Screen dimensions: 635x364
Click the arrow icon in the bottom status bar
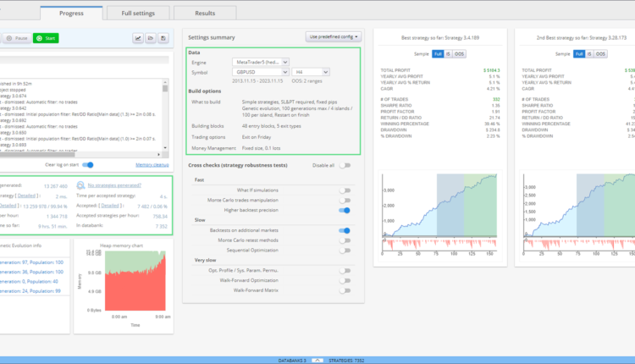point(318,359)
